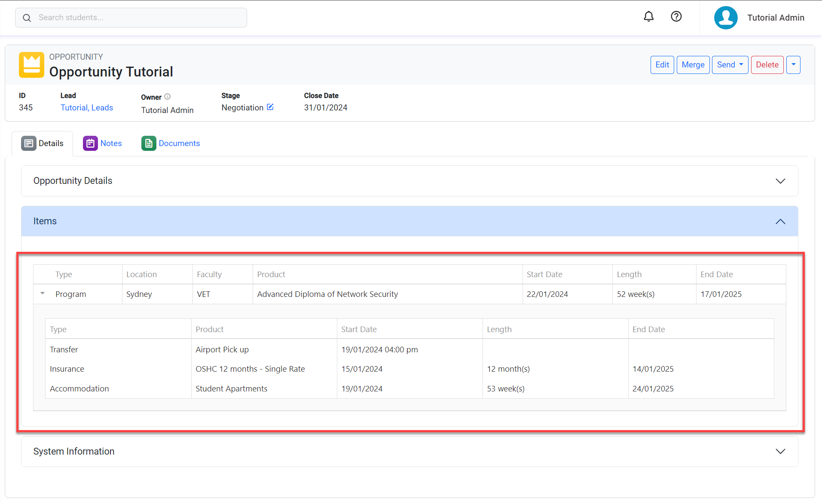Open the Tutorial, Leads link
Image resolution: width=822 pixels, height=504 pixels.
87,108
